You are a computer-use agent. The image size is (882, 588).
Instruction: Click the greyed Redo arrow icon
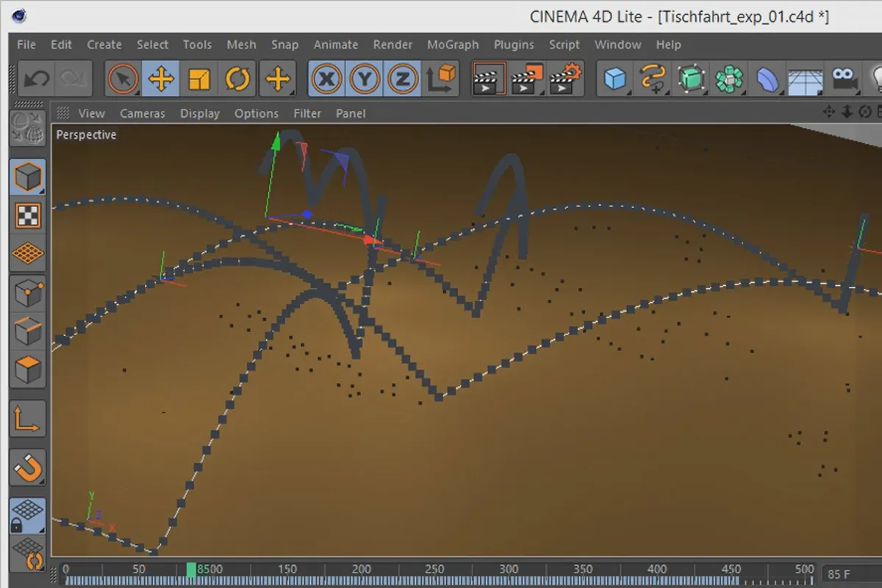(x=74, y=79)
